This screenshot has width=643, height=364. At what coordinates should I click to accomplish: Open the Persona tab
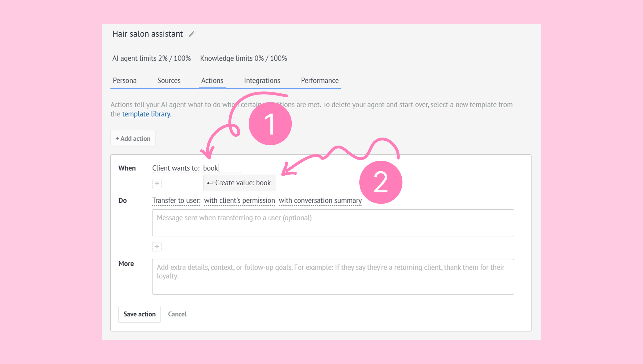(x=125, y=81)
